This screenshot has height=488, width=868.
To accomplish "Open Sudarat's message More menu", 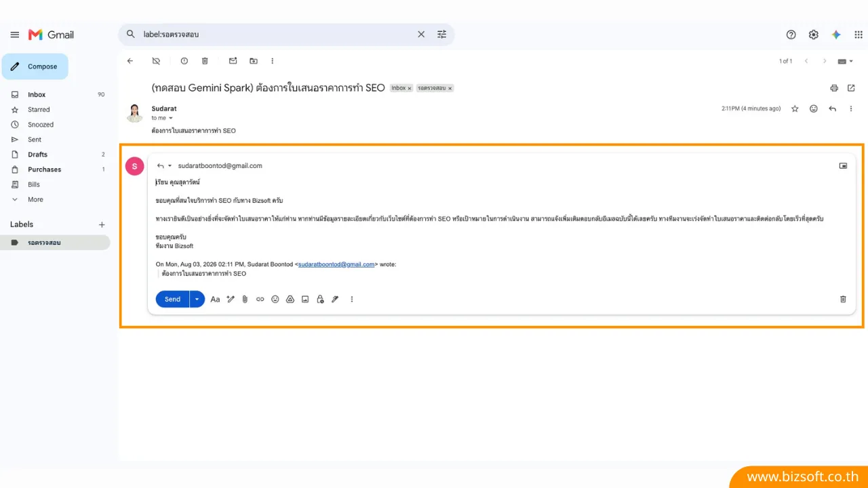I will pyautogui.click(x=851, y=108).
